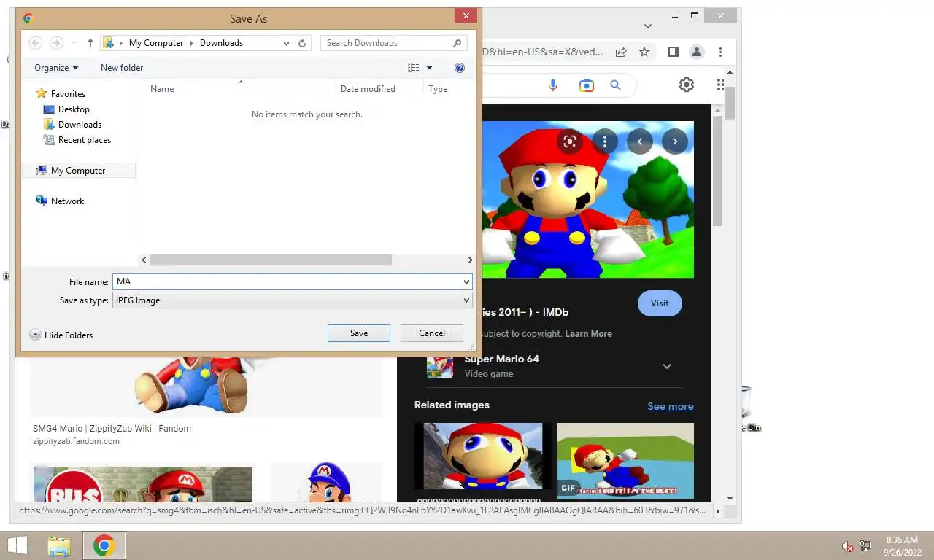Select Desktop in navigation pane

click(x=74, y=109)
